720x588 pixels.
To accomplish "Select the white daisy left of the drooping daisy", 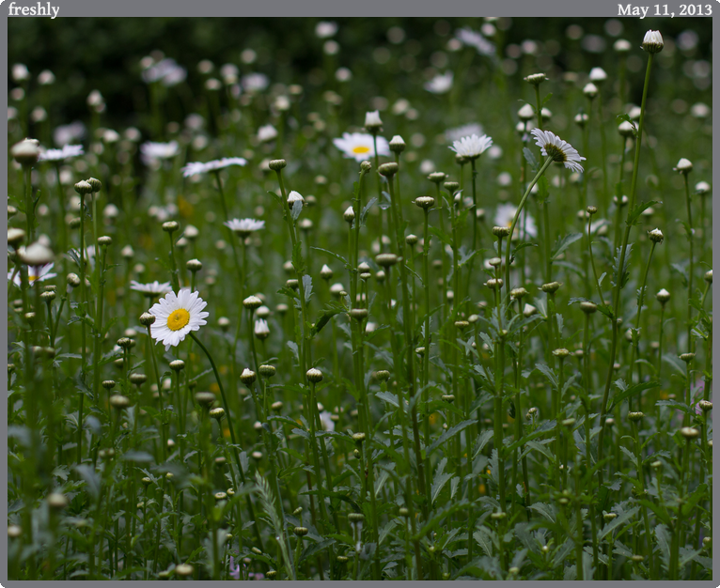I will (471, 146).
